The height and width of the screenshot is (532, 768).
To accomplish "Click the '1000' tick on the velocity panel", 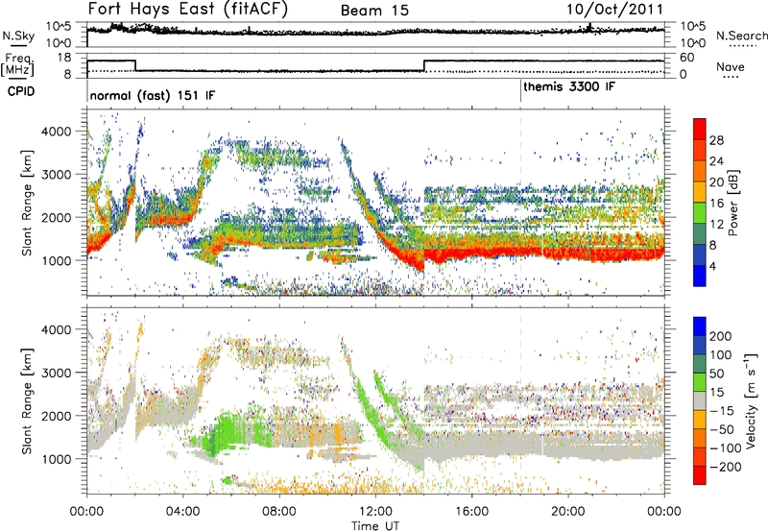I will pyautogui.click(x=56, y=459).
